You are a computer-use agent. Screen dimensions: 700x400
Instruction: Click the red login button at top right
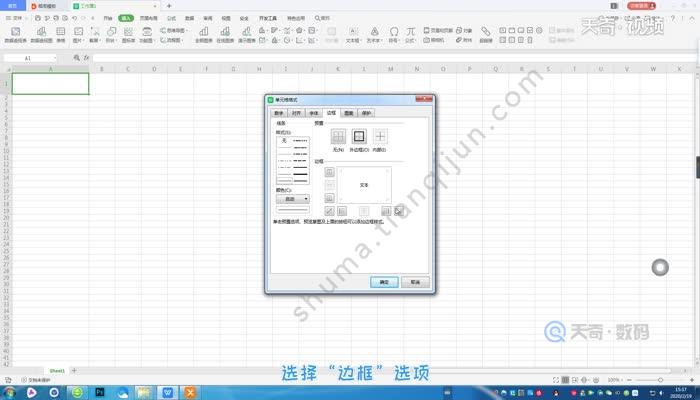point(642,6)
